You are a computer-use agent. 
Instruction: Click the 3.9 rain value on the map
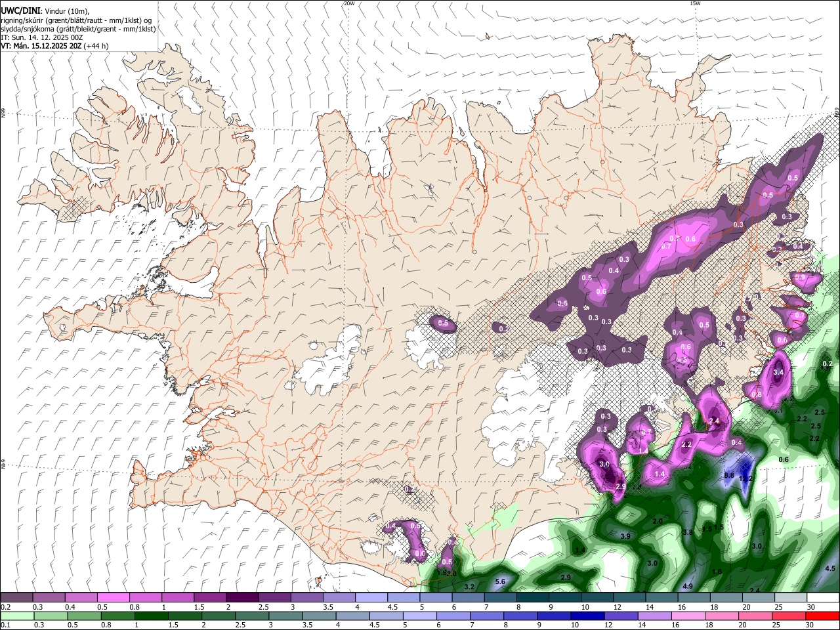tap(625, 536)
